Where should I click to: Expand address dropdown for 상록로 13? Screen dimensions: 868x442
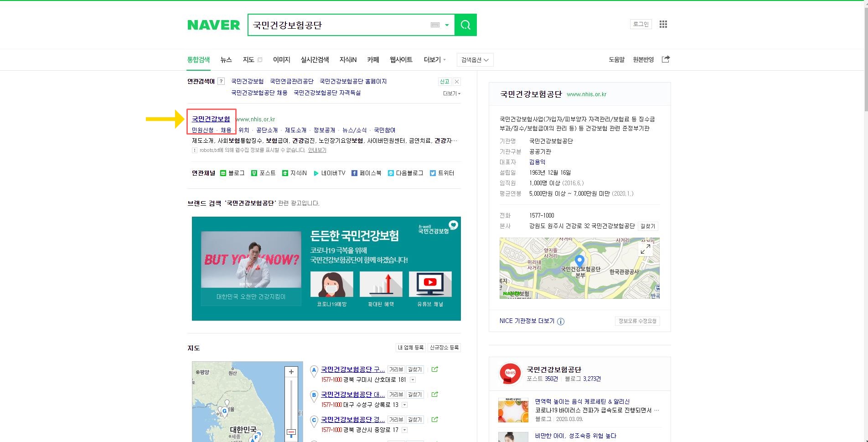pos(404,405)
